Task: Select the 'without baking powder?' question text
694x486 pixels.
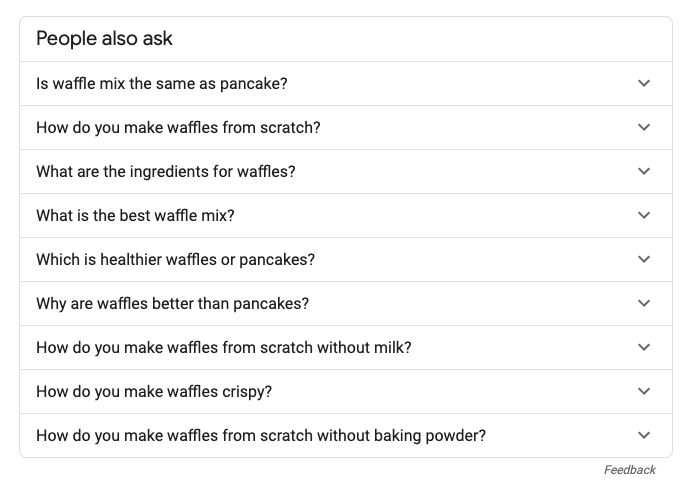Action: 261,436
